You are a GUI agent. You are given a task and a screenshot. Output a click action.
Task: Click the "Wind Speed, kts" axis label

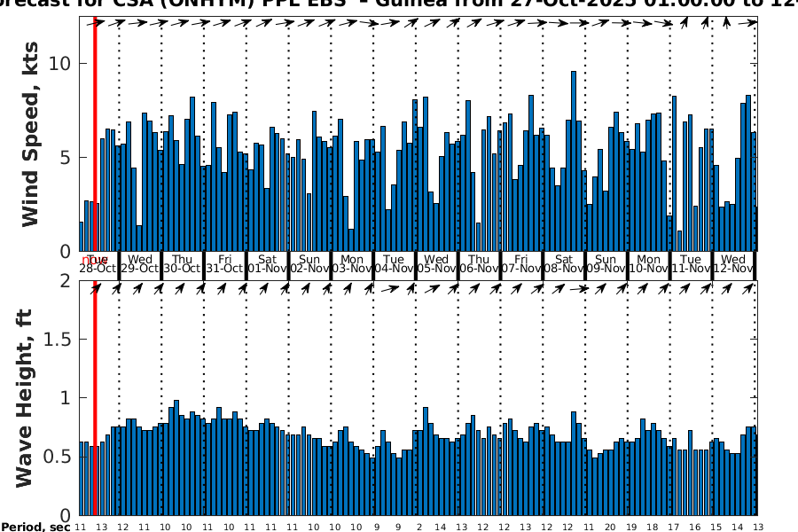click(31, 133)
